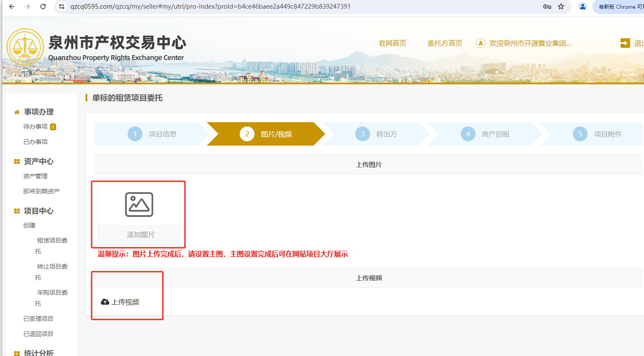Open the site info icon beside URL
The width and height of the screenshot is (644, 356).
tap(62, 7)
